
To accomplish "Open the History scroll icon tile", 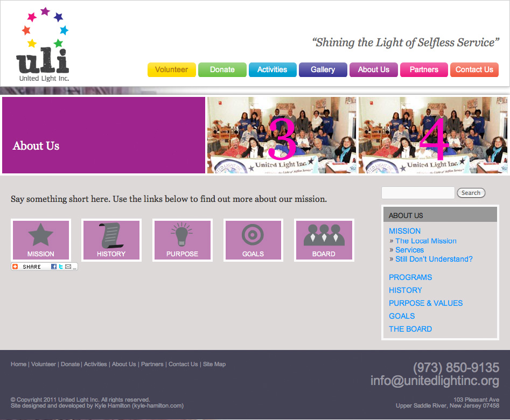I will (x=111, y=240).
